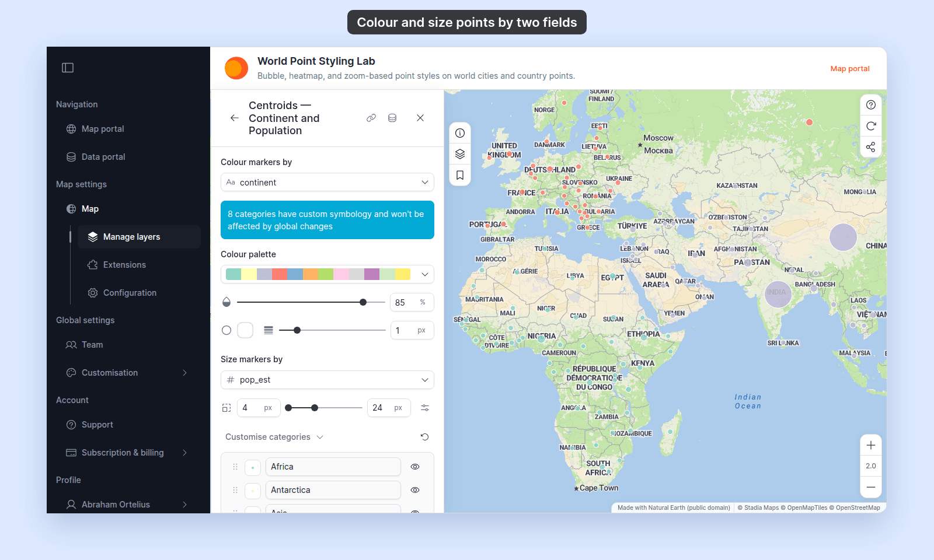Toggle visibility of the Antarctica category
This screenshot has height=560, width=934.
point(415,490)
